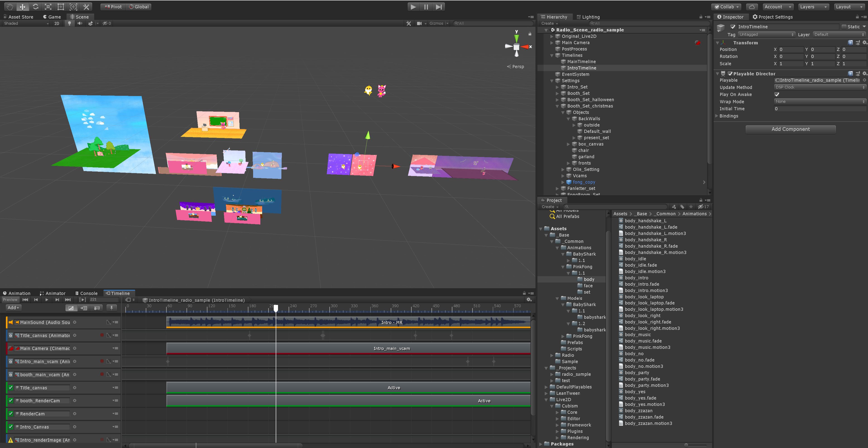Toggle Pivot handle position
The width and height of the screenshot is (868, 448).
coord(113,7)
